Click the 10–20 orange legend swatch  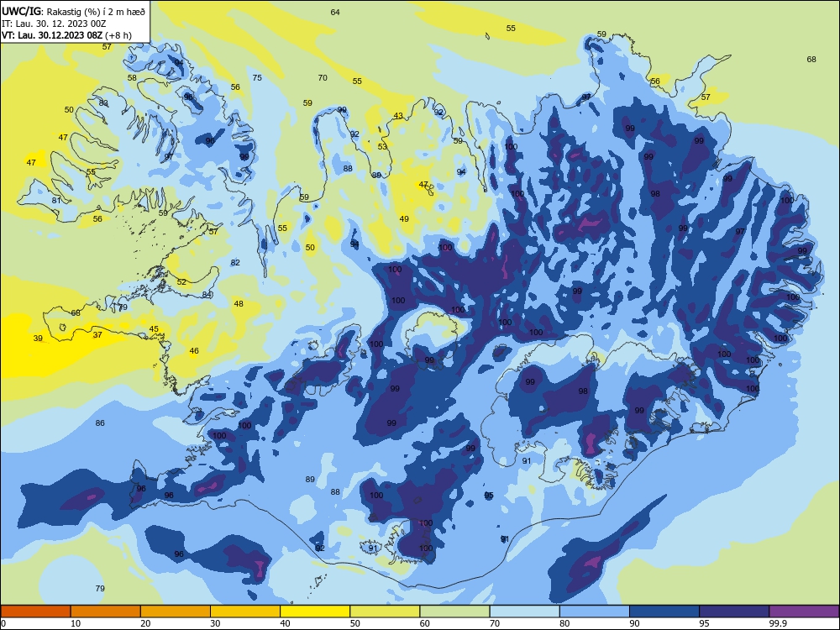[106, 612]
